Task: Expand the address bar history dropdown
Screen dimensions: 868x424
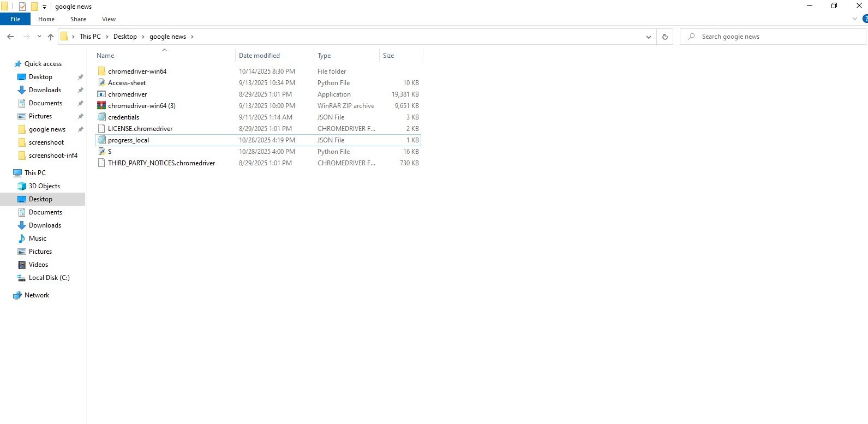Action: click(x=648, y=37)
